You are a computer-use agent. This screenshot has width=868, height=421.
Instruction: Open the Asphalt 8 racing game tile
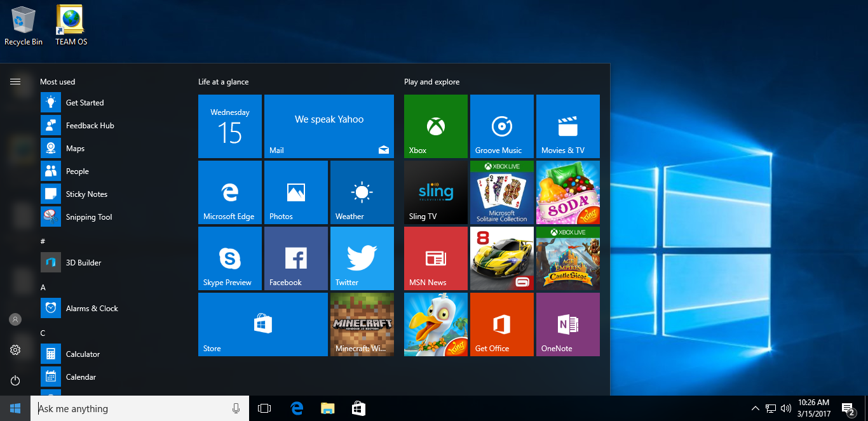pos(502,258)
